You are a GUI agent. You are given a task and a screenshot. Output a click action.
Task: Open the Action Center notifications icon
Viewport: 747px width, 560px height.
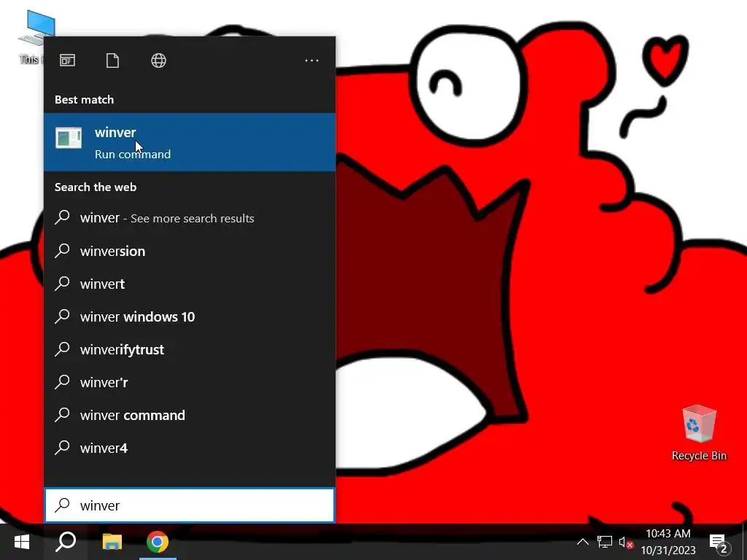(719, 542)
